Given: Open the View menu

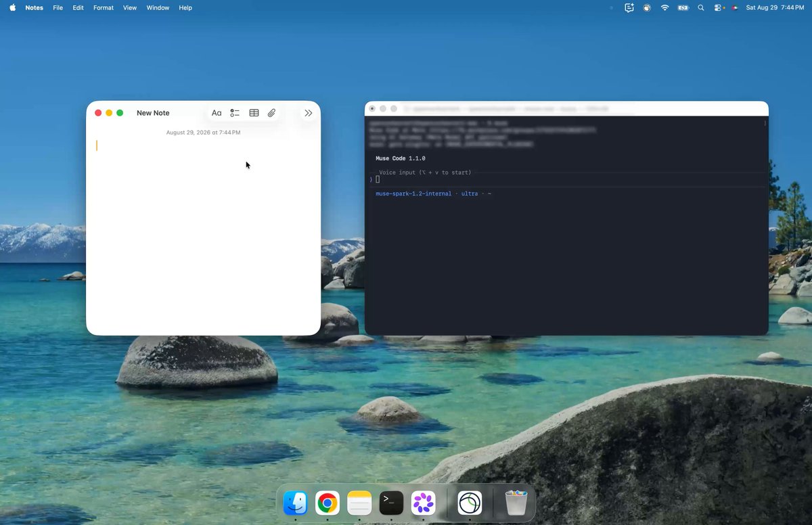Looking at the screenshot, I should (x=130, y=7).
